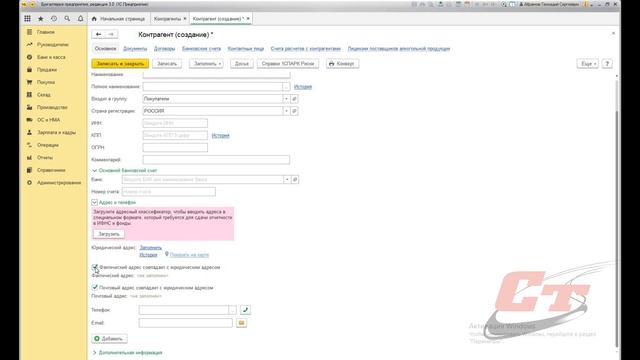The height and width of the screenshot is (360, 640).
Task: Open dropdown of Банк field
Action: [287, 180]
